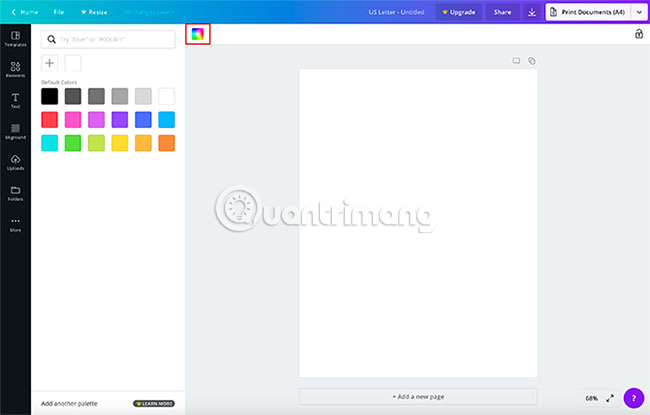Pick the lime yellow-green swatch
This screenshot has height=415, width=650.
click(96, 143)
